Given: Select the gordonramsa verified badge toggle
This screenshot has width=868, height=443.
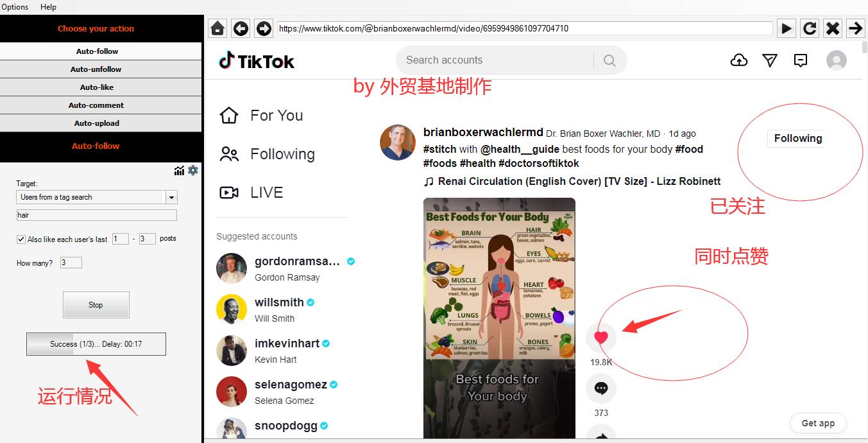Looking at the screenshot, I should (x=350, y=261).
